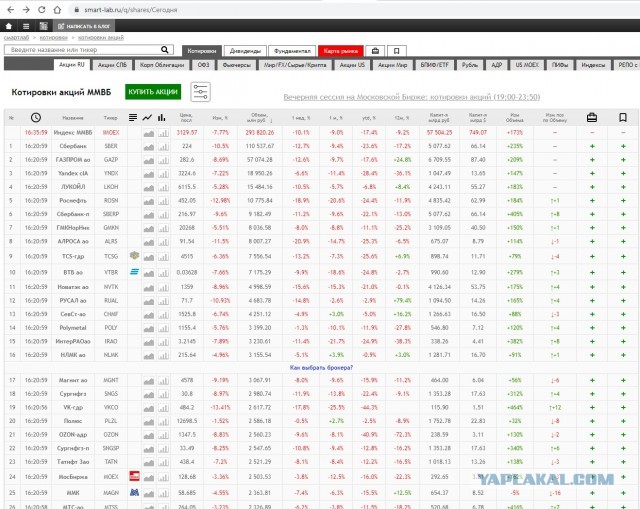Add ЛУКОЙЛ to portfolio plus icon
The height and width of the screenshot is (509, 640).
click(x=592, y=187)
